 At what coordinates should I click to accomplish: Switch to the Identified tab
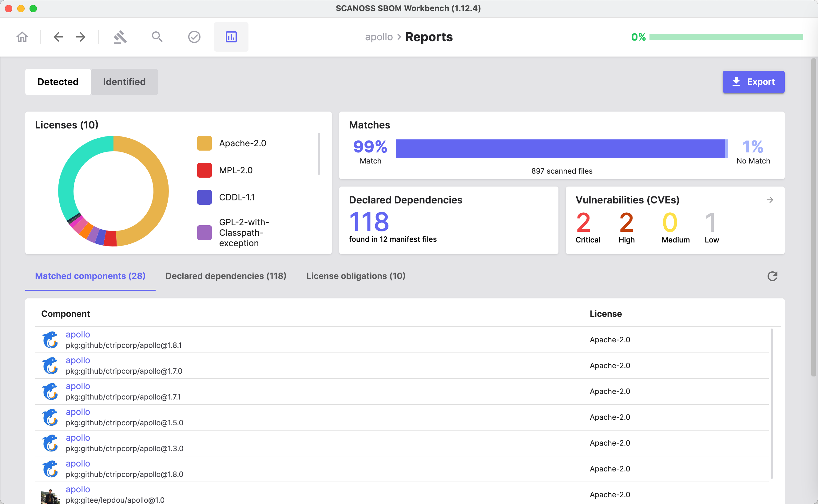pos(124,82)
